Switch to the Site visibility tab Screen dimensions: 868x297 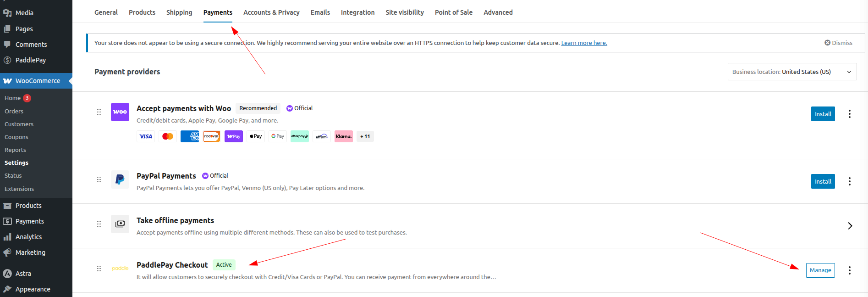point(405,12)
